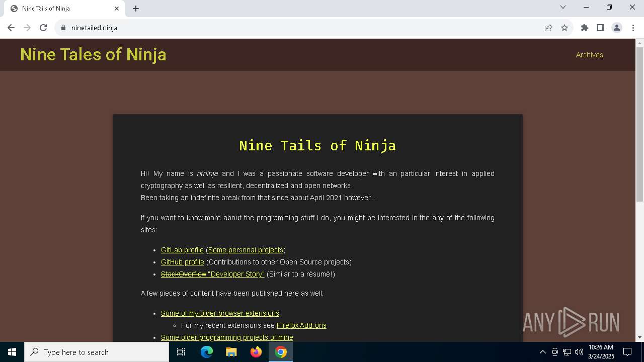Show hidden system tray icons
This screenshot has height=362, width=644.
(542, 352)
